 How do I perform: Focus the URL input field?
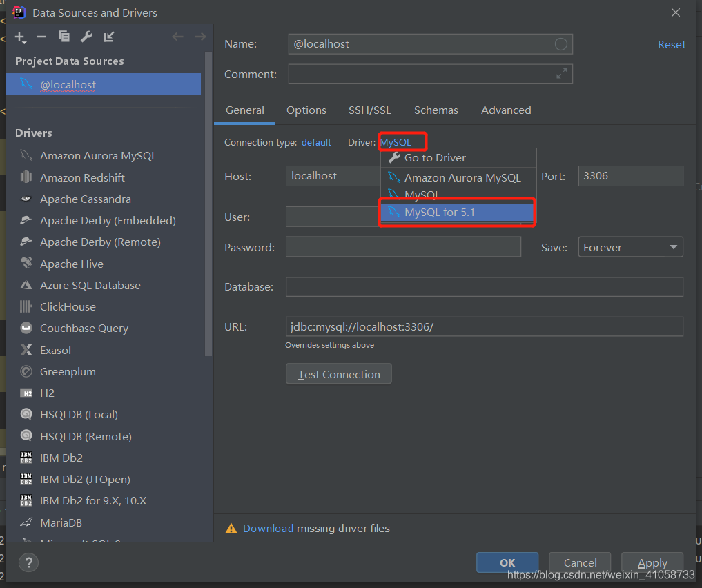click(485, 326)
